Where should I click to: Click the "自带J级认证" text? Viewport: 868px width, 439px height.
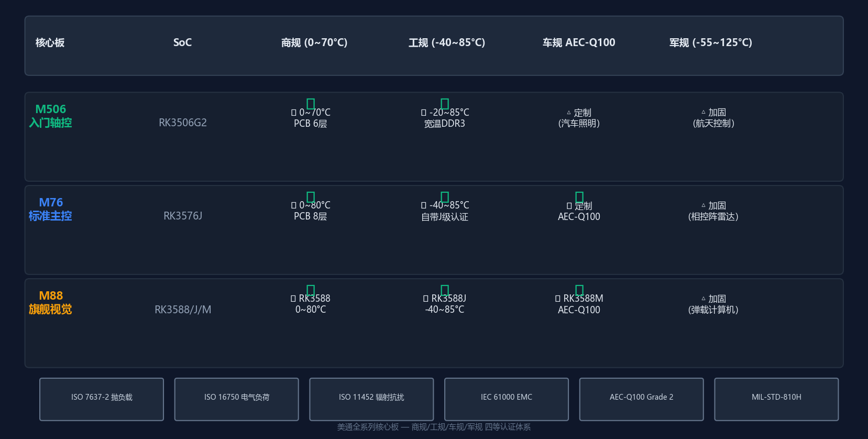click(x=445, y=217)
